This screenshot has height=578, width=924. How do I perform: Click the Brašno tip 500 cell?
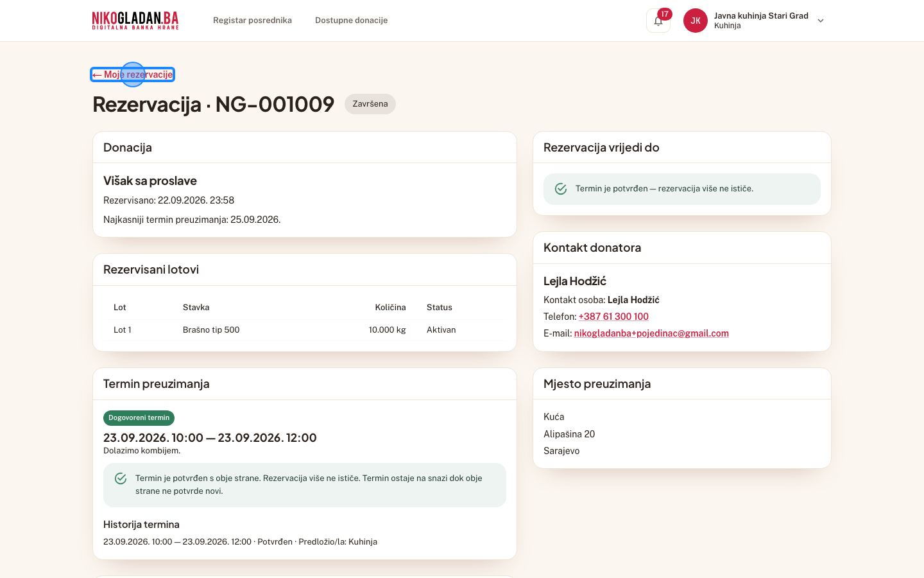211,330
